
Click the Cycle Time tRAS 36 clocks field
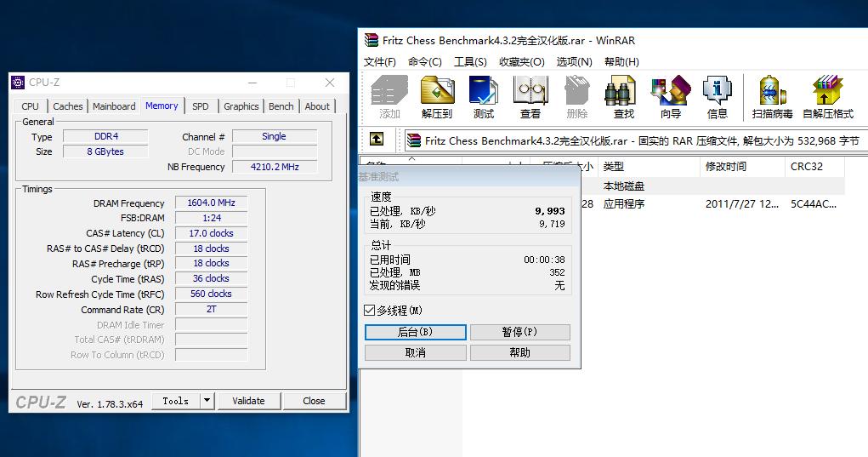(x=211, y=278)
